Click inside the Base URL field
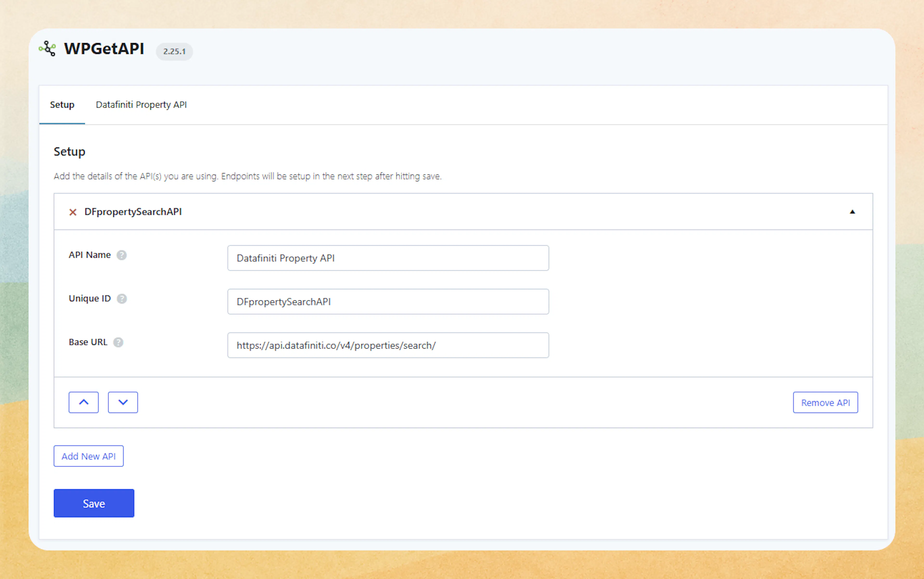 point(388,345)
